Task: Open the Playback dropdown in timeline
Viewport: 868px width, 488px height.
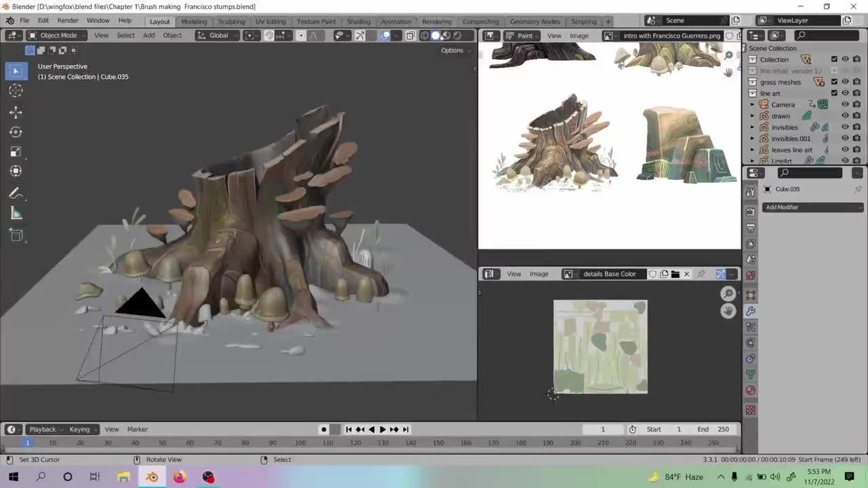Action: [x=45, y=429]
